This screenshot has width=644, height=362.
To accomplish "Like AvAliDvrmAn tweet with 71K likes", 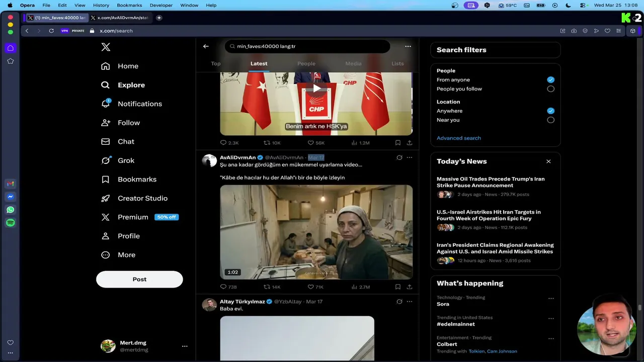I will 315,287.
